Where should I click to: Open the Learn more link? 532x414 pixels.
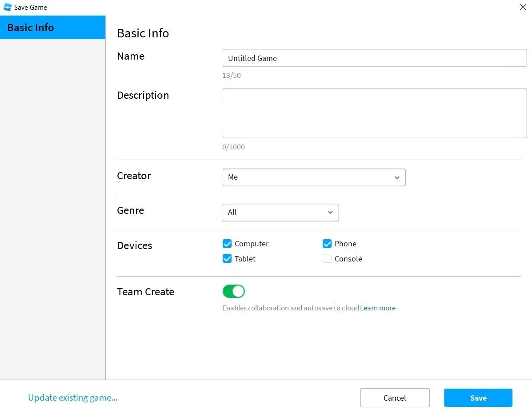378,308
